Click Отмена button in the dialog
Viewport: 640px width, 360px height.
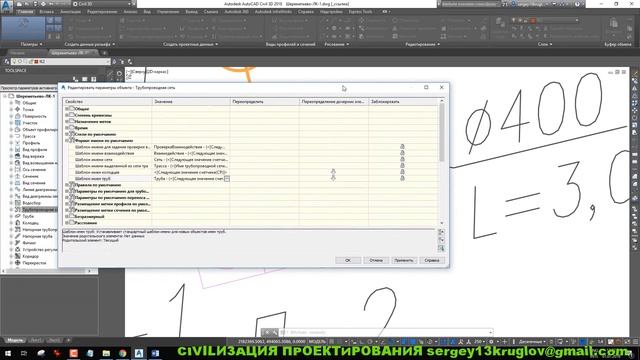coord(376,260)
